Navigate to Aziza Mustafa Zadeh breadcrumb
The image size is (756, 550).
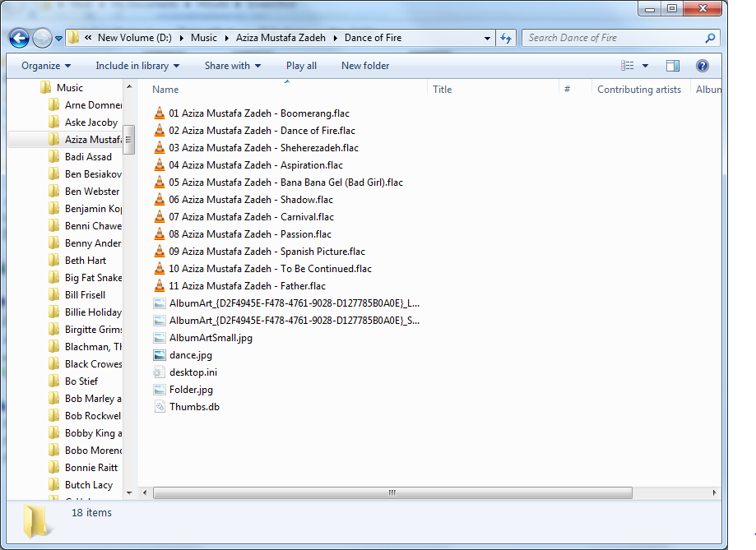coord(281,38)
